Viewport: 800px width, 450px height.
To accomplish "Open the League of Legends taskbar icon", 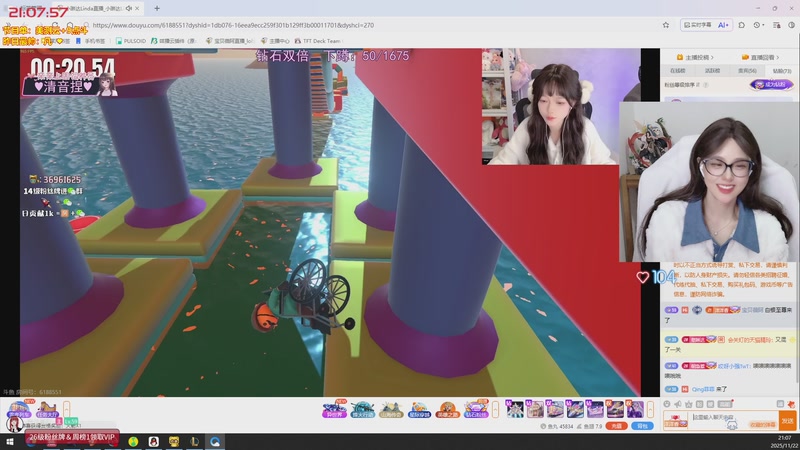I will pyautogui.click(x=194, y=442).
